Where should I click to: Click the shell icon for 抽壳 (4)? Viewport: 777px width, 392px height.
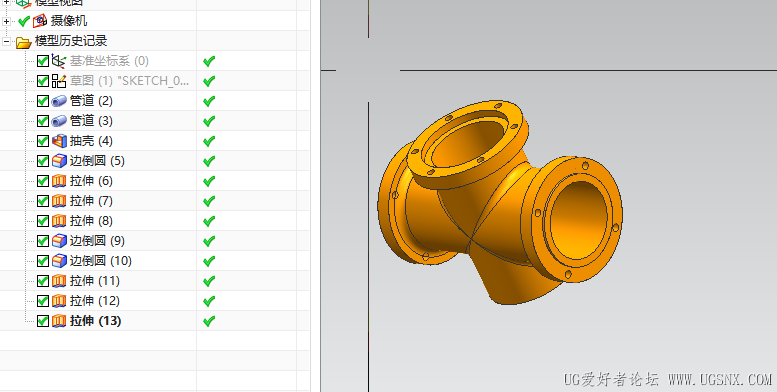(59, 141)
